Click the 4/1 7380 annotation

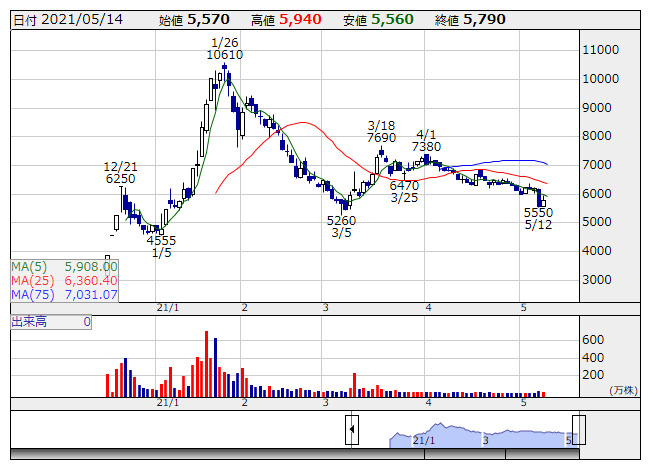(x=426, y=140)
